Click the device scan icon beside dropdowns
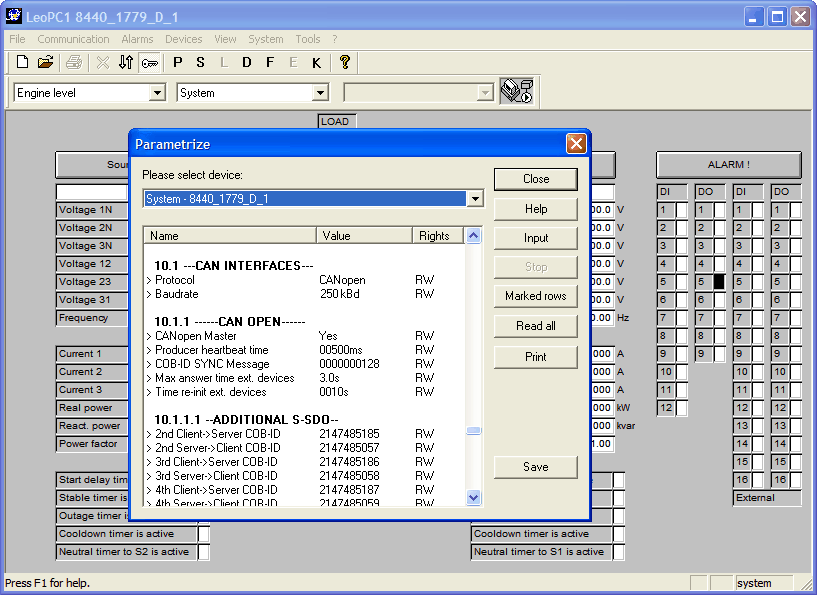 click(x=516, y=91)
